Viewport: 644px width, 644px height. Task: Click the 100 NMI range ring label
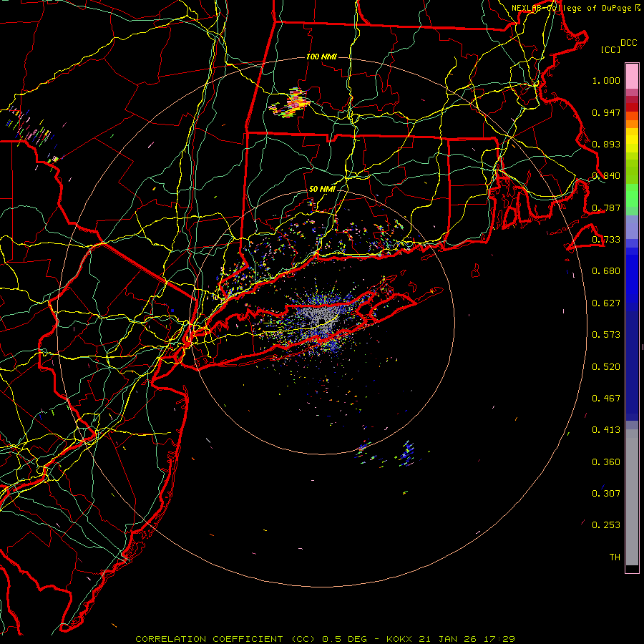click(x=321, y=57)
